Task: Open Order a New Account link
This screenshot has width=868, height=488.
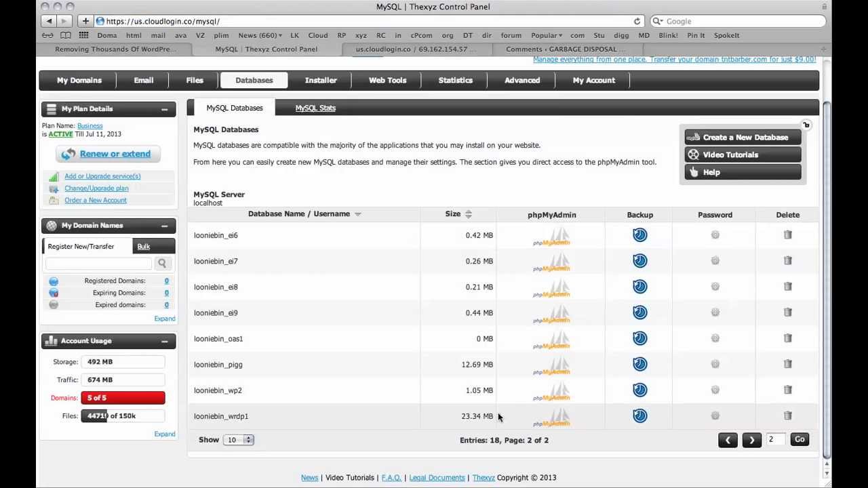Action: point(96,201)
